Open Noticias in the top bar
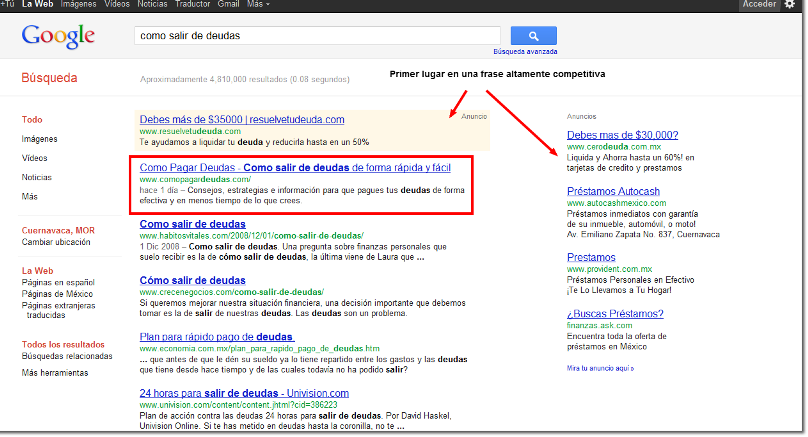Image resolution: width=808 pixels, height=437 pixels. 152,4
